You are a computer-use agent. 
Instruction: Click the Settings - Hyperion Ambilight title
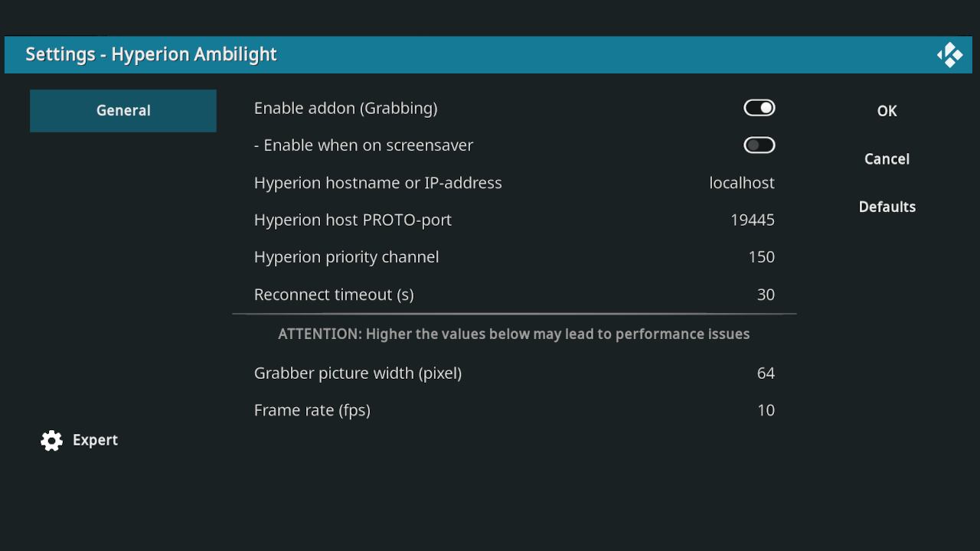pos(151,55)
